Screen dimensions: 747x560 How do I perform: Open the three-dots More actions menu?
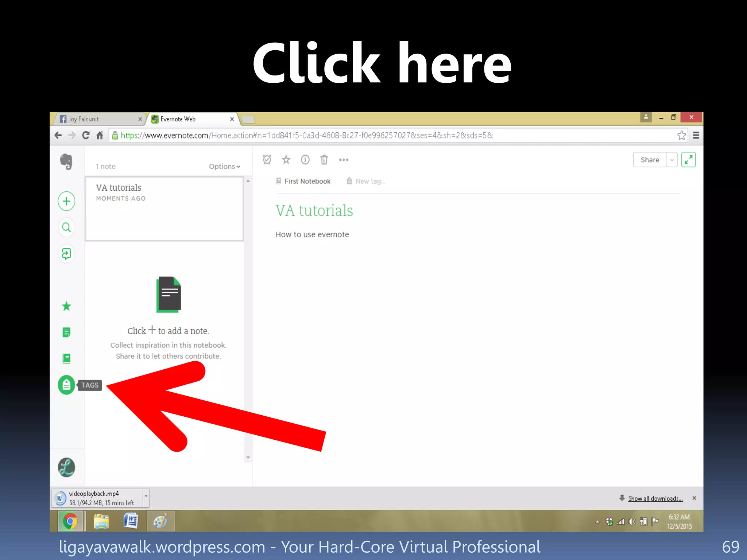[344, 160]
